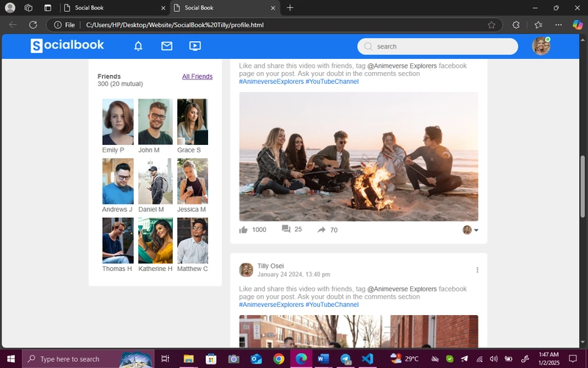This screenshot has width=588, height=368.
Task: Click the Socialbook search field
Action: [437, 46]
